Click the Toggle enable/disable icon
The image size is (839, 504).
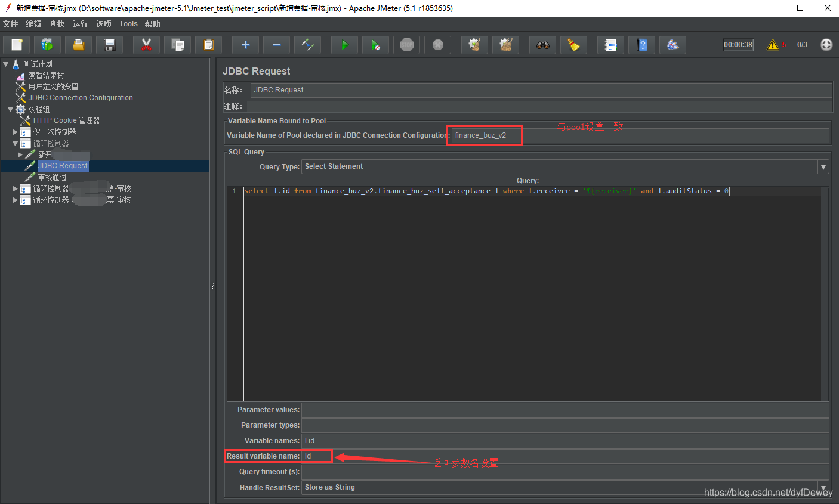click(x=307, y=45)
